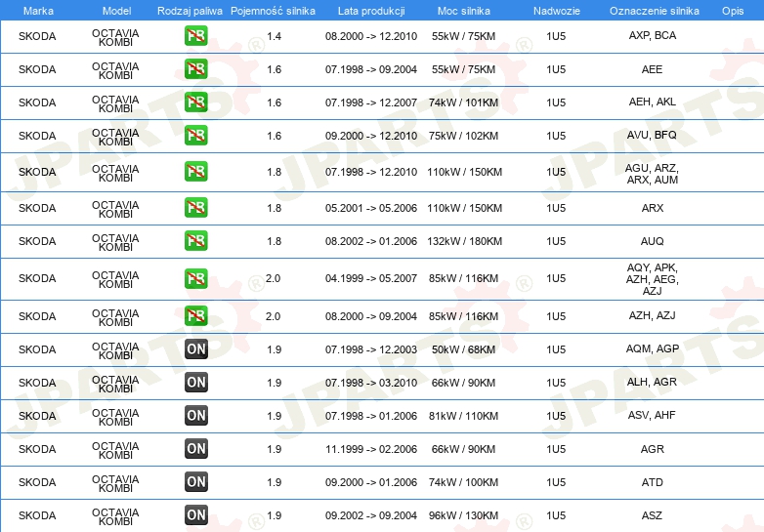Screen dimensions: 764x532
Task: Click the Nadwozie column header
Action: (557, 11)
